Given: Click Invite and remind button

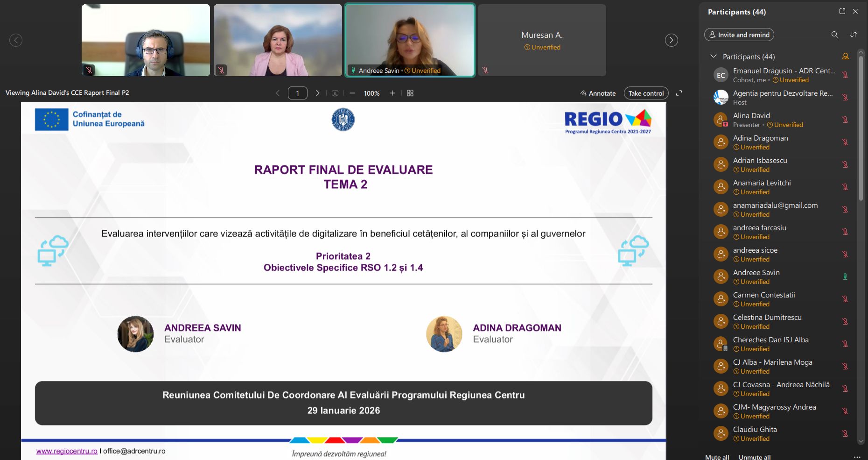Looking at the screenshot, I should coord(739,35).
